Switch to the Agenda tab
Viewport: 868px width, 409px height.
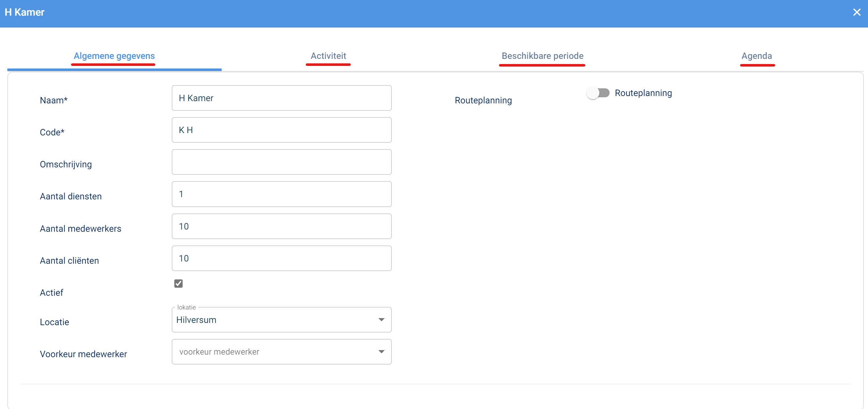click(x=756, y=56)
